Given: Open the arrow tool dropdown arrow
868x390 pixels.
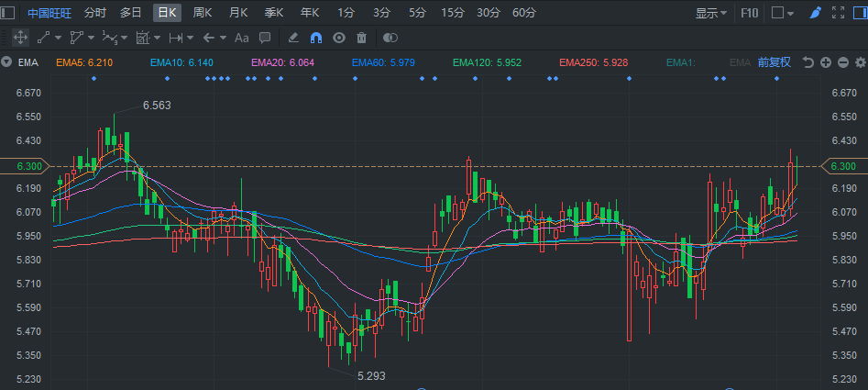Looking at the screenshot, I should pos(223,39).
